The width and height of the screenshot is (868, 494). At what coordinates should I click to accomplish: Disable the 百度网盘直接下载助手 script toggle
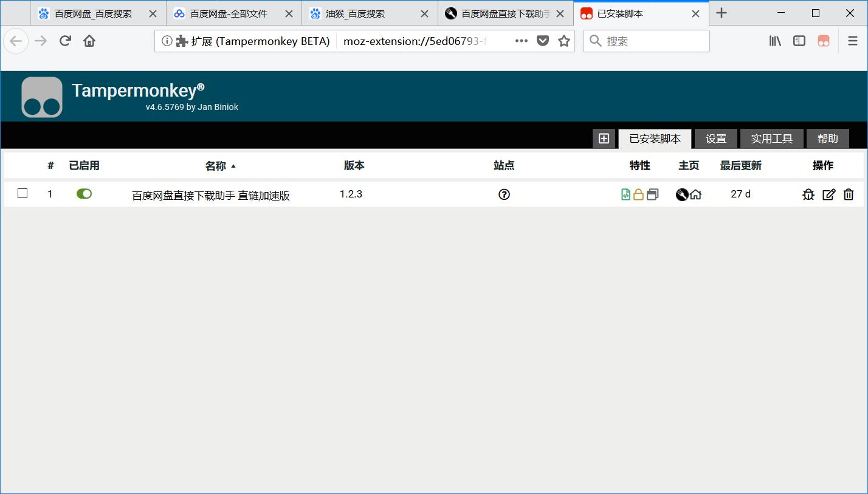(84, 193)
